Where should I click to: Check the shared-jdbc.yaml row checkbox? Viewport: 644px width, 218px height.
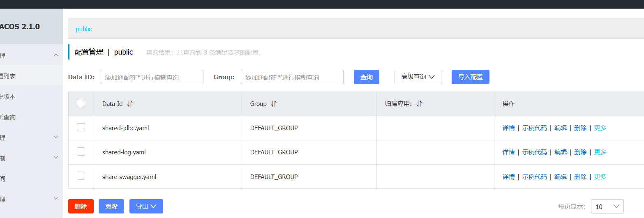click(81, 127)
